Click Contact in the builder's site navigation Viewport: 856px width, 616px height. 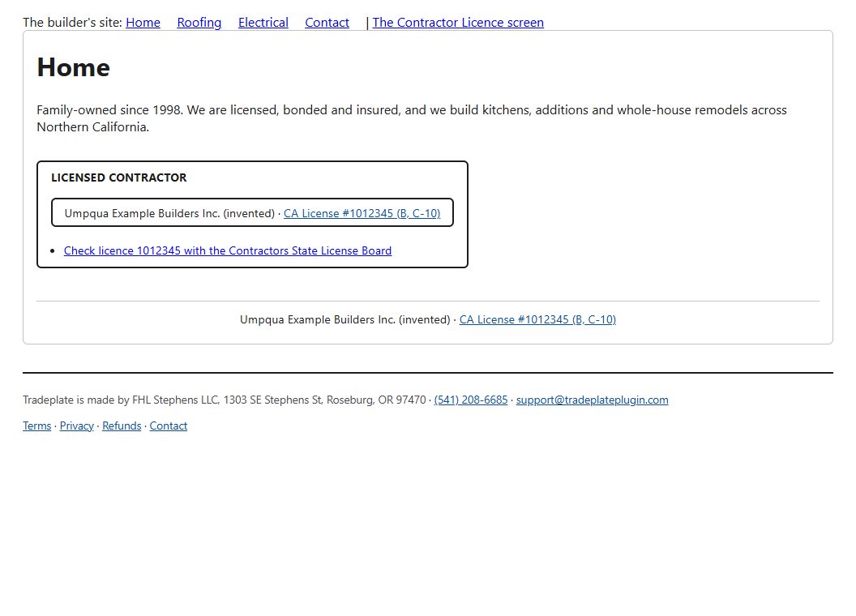click(x=327, y=23)
